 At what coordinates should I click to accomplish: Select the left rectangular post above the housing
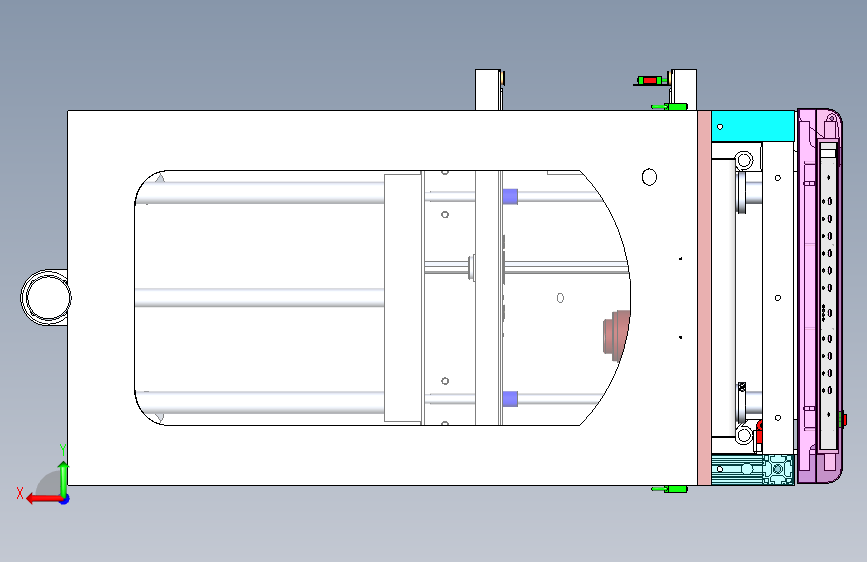click(488, 90)
